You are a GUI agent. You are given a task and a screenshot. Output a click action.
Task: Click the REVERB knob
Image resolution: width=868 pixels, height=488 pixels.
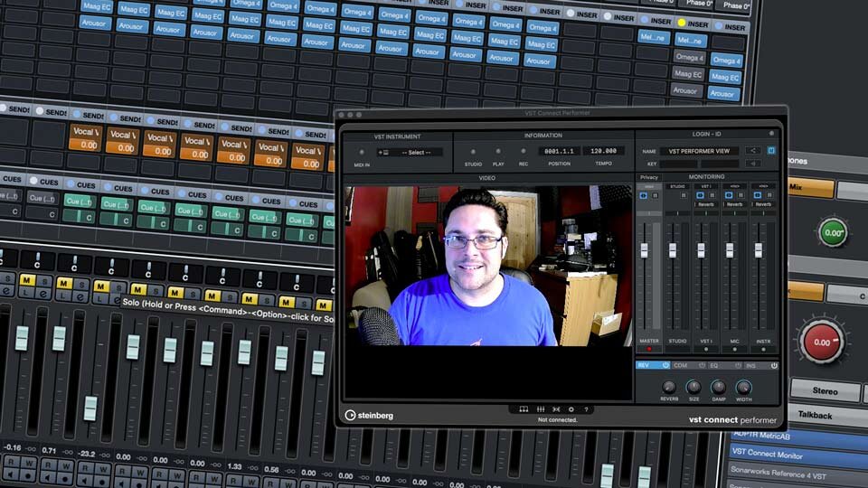[x=669, y=388]
